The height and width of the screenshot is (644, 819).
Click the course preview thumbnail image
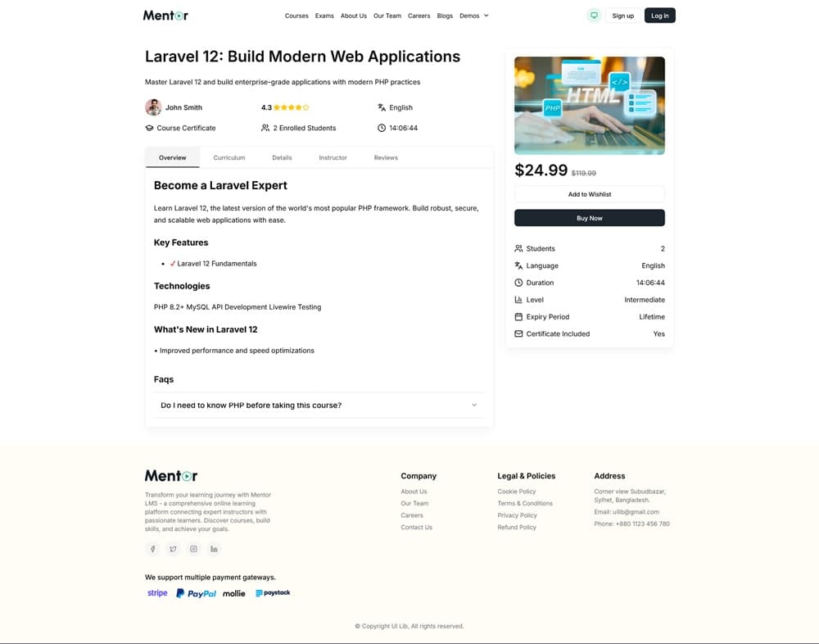[x=590, y=105]
